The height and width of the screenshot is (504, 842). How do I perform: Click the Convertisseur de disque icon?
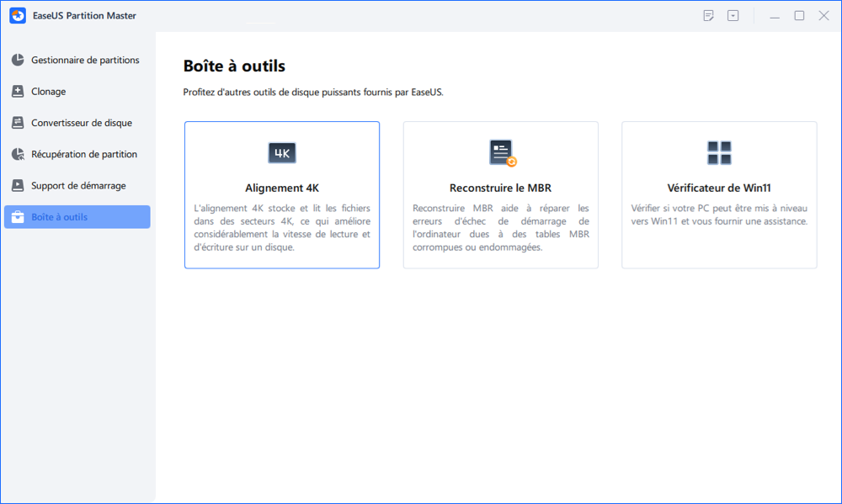pos(18,123)
